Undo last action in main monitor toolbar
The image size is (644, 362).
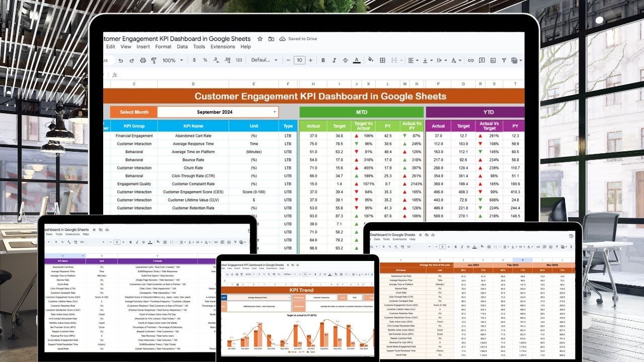pyautogui.click(x=121, y=60)
